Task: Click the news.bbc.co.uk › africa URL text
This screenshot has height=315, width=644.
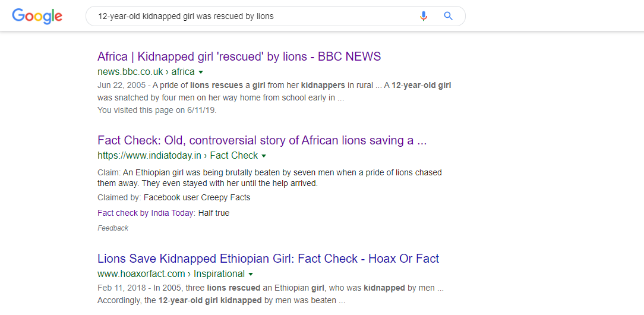Action: coord(146,72)
